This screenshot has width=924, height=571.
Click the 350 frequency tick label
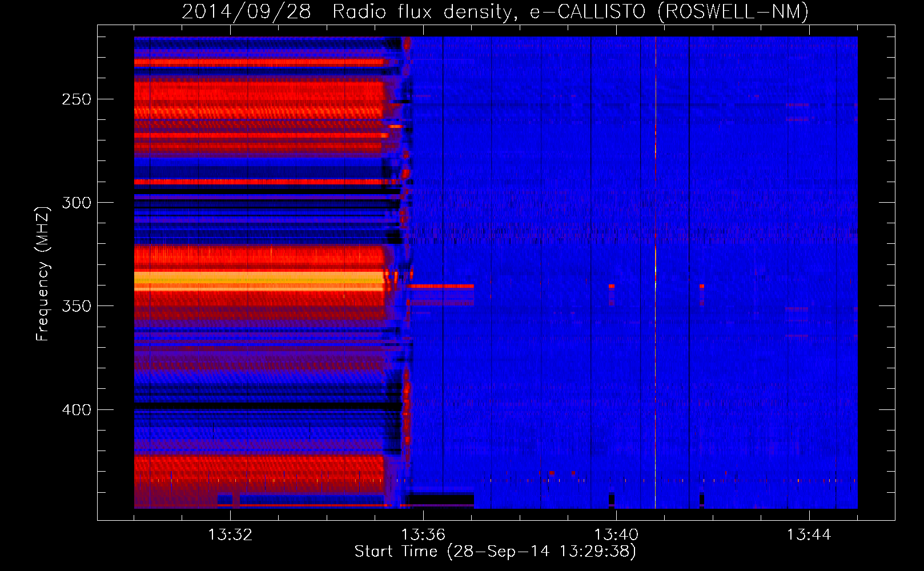click(77, 306)
